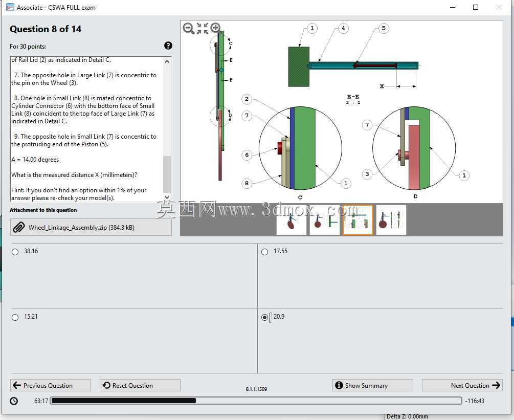Viewport: 514px width, 420px height.
Task: Click the X dimension label in section E-E
Action: click(382, 86)
